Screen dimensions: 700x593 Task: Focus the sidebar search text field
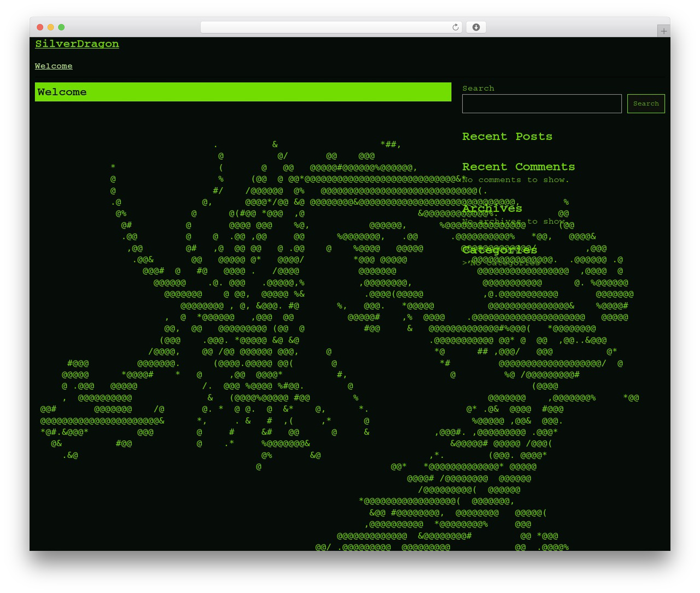[542, 104]
